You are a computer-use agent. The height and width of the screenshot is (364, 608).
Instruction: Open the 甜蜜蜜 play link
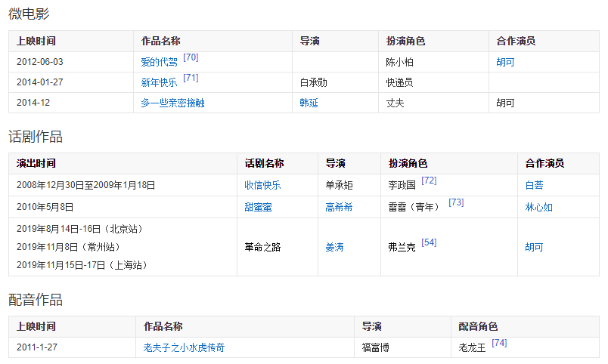click(258, 208)
